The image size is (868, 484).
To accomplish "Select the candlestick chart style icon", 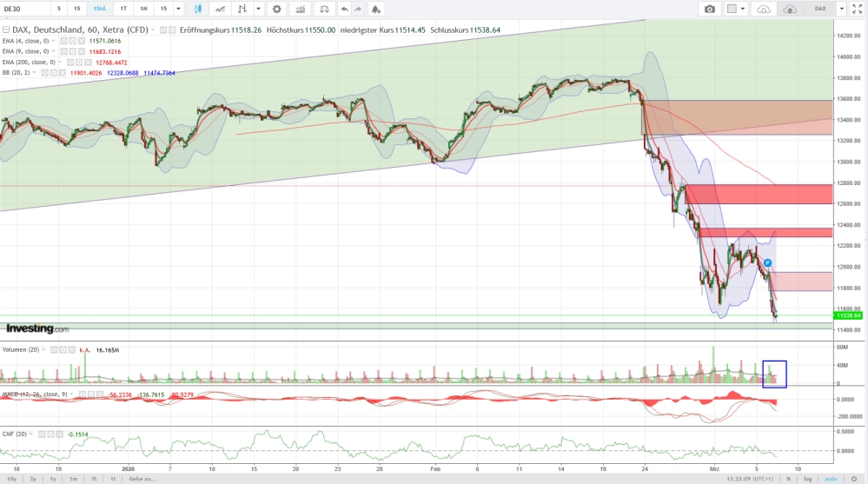I will (197, 9).
